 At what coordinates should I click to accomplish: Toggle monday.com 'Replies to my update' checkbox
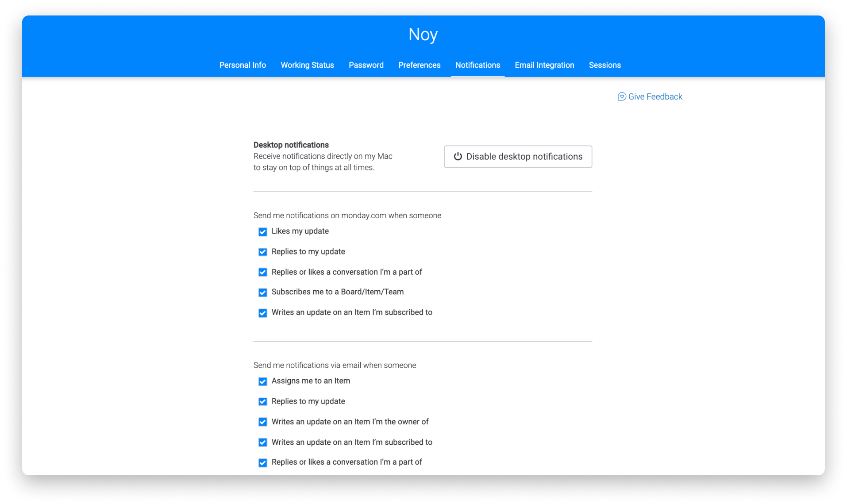point(262,252)
